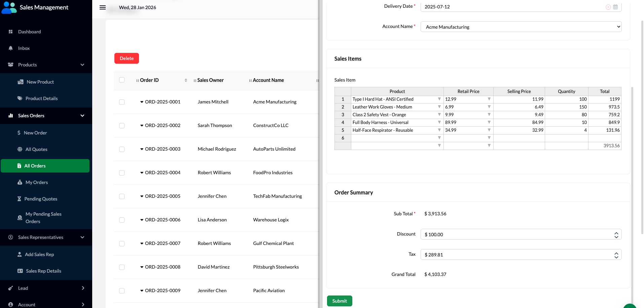Screen dimensions: 644x308
Task: Expand order row ORD-2025-0005 arrow
Action: (142, 196)
